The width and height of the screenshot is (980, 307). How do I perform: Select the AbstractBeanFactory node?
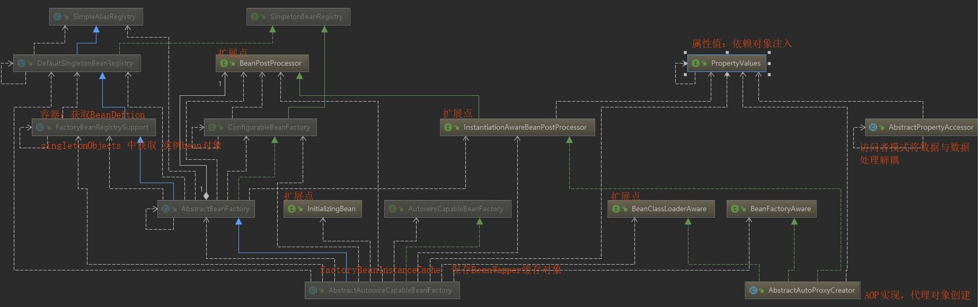[x=206, y=209]
